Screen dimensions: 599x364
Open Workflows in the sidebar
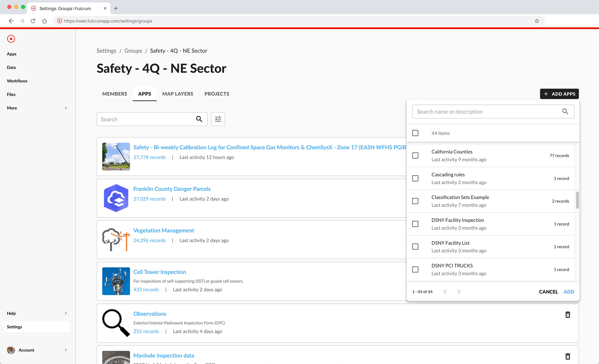tap(17, 81)
